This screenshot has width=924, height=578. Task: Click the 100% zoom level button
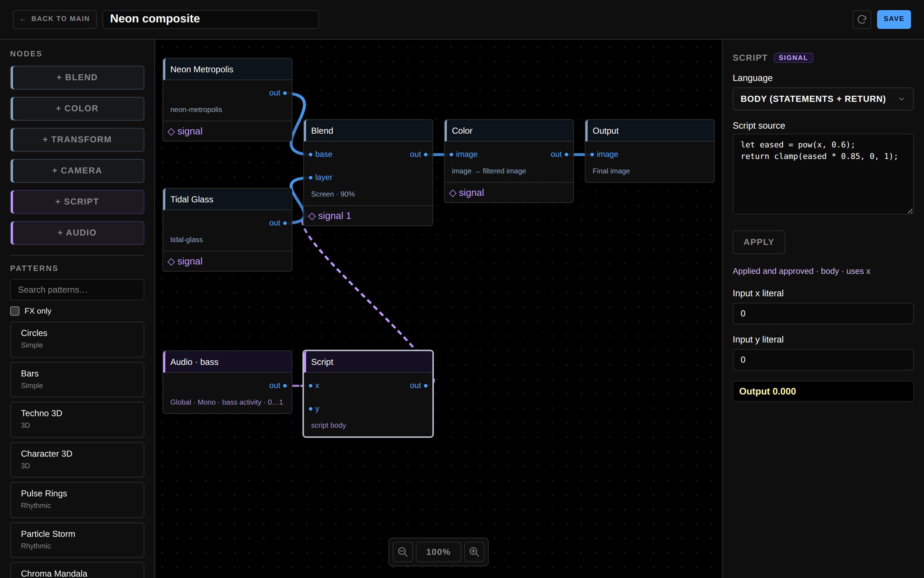click(x=438, y=552)
